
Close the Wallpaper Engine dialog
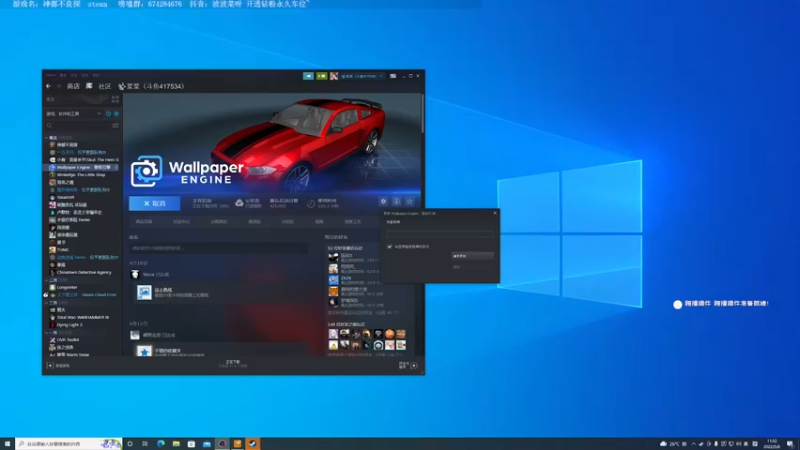tap(495, 213)
